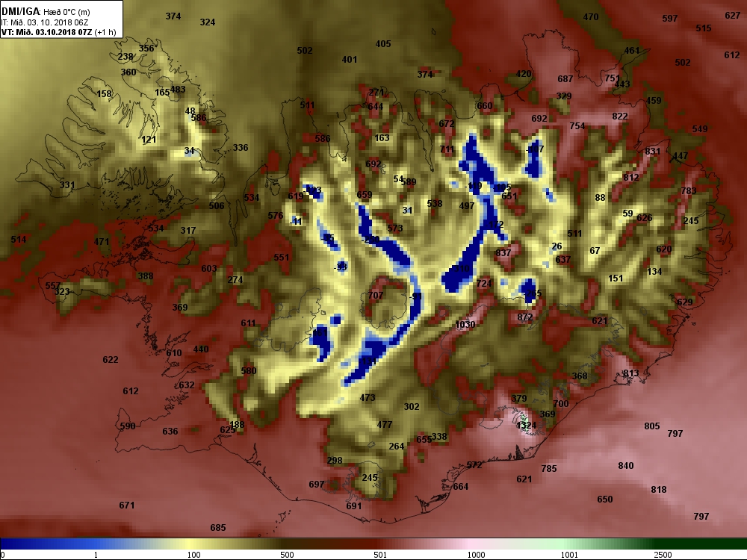Viewport: 747px width, 560px height.
Task: Click the legend label "2500"
Action: tap(663, 555)
